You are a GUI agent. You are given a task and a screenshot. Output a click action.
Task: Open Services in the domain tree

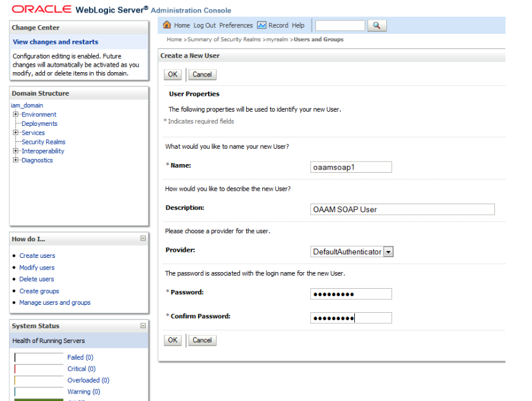point(33,133)
